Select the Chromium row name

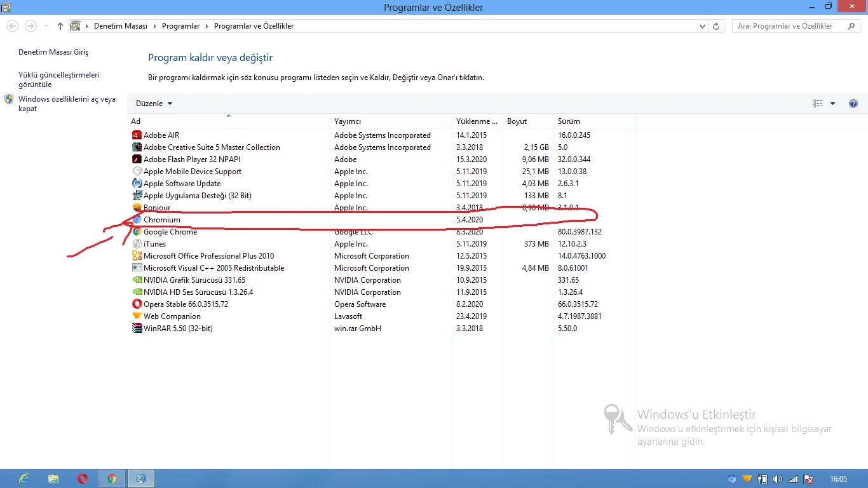click(162, 220)
